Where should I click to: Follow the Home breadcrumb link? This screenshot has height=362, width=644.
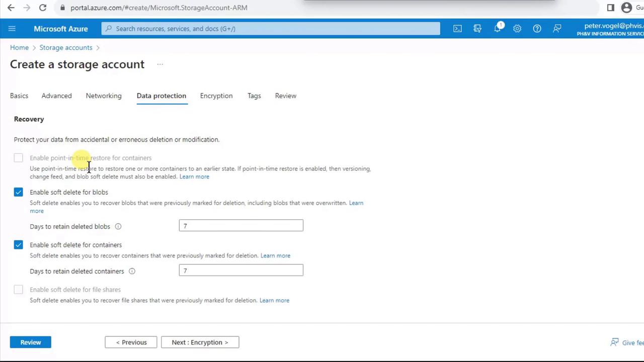[19, 47]
